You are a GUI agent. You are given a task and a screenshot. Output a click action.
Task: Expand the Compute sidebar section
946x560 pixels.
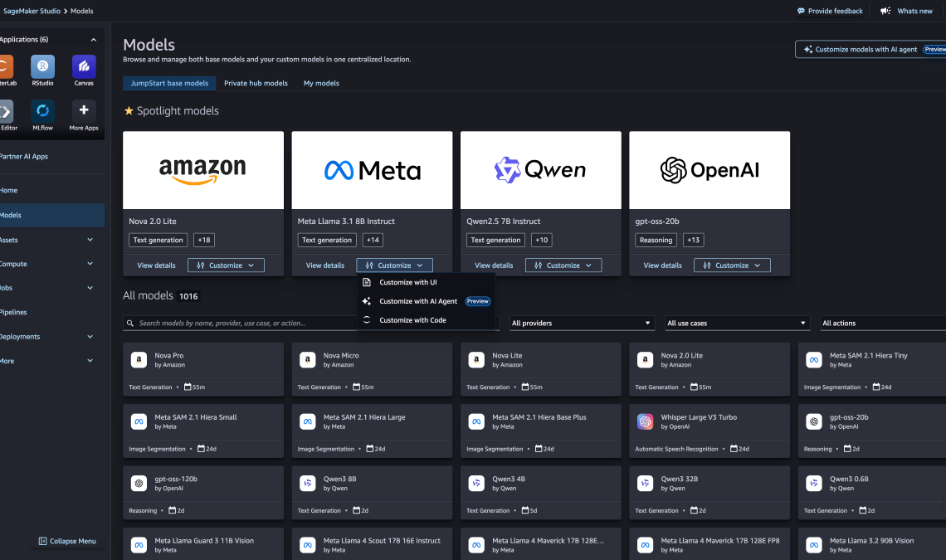[90, 264]
